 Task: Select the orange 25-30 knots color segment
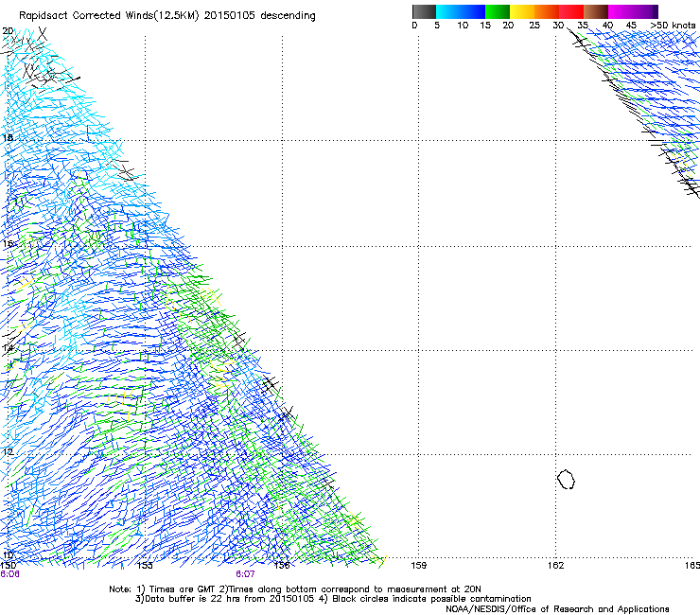(x=547, y=11)
